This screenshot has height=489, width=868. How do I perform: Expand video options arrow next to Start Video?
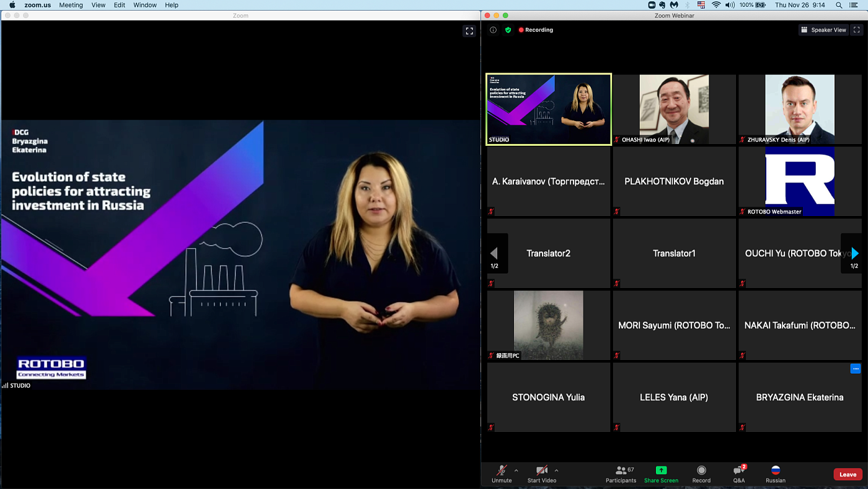556,470
